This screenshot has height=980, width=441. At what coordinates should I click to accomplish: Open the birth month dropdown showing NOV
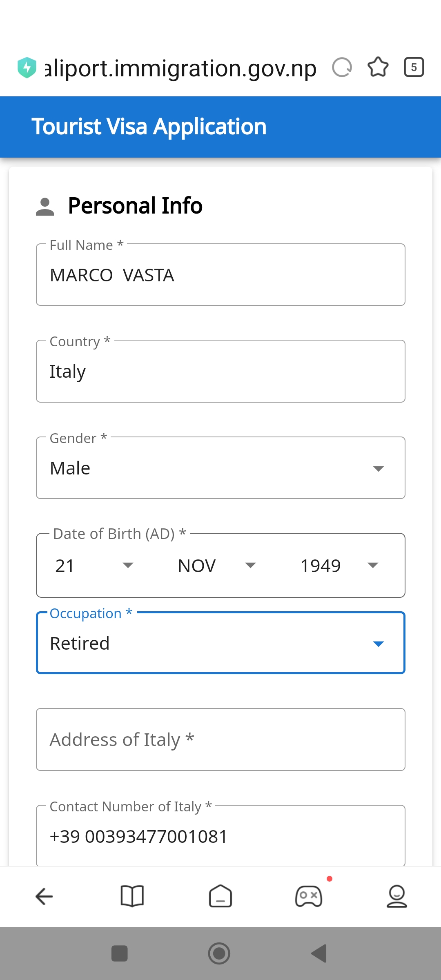[217, 566]
